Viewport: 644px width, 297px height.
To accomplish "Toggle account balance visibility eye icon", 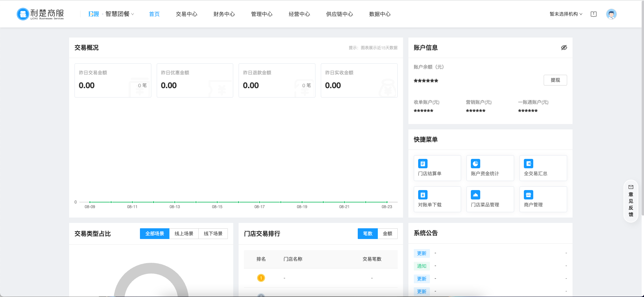I will pos(564,48).
